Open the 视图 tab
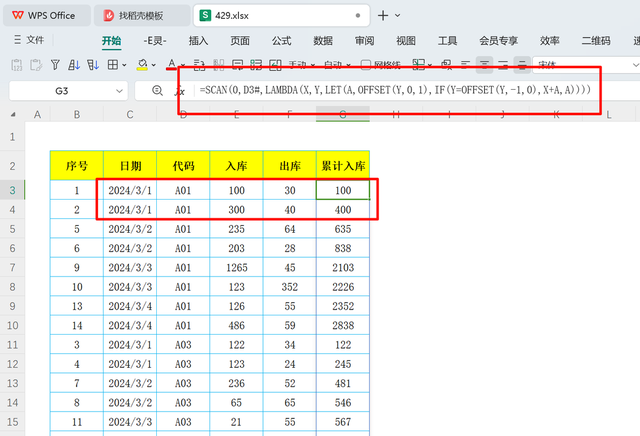This screenshot has width=640, height=436. point(406,40)
